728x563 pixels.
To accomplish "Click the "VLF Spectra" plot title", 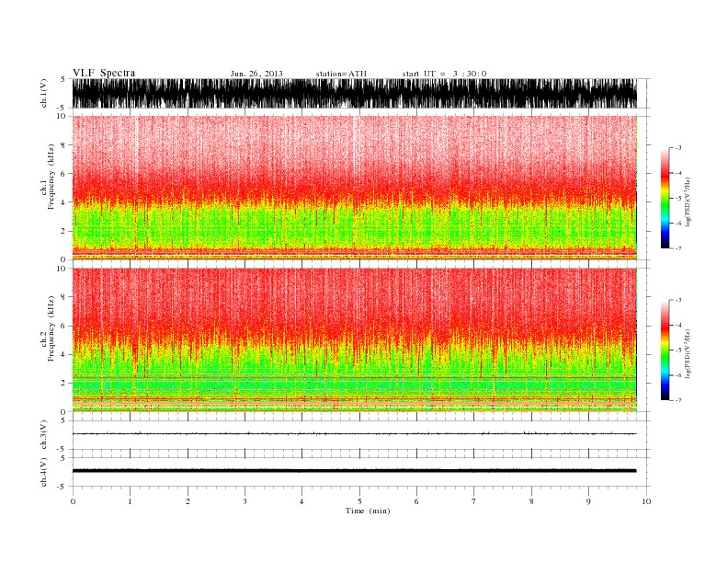I will 104,73.
